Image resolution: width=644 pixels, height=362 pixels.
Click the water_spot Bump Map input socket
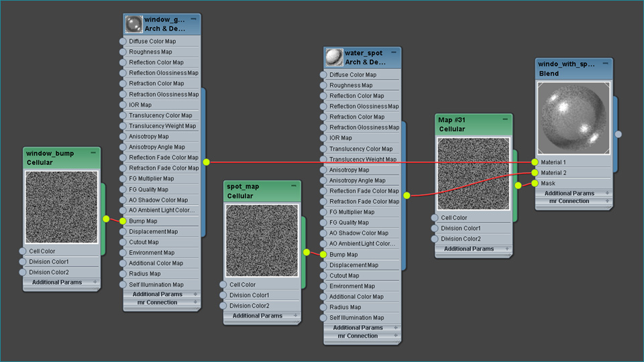323,255
